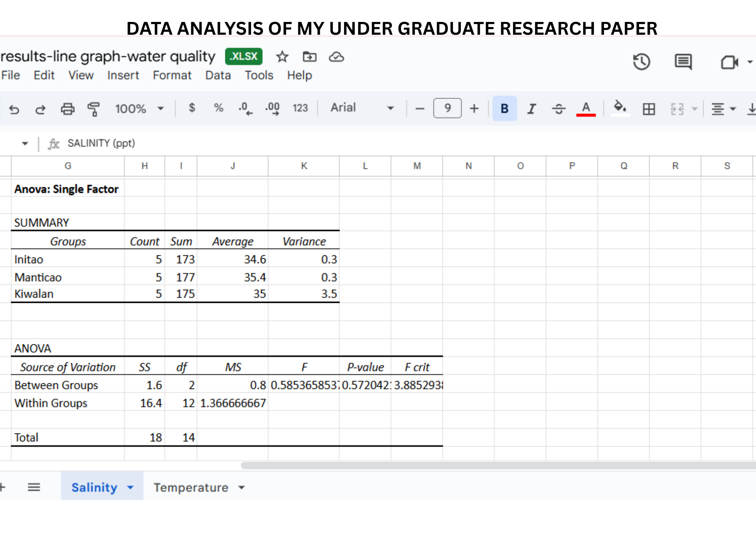
Task: Open the Arial font dropdown
Action: click(362, 108)
